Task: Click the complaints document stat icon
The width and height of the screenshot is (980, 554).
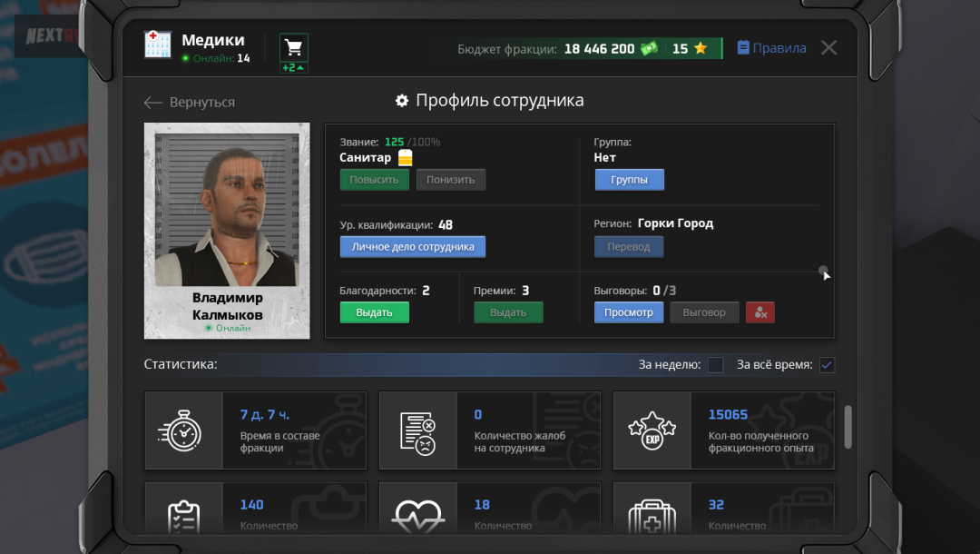Action: point(418,430)
